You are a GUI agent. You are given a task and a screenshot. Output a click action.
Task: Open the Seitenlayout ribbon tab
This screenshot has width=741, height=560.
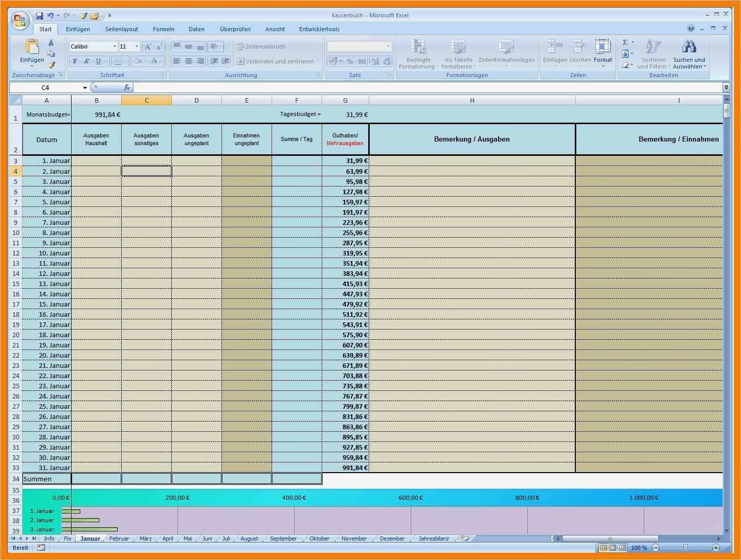tap(122, 29)
